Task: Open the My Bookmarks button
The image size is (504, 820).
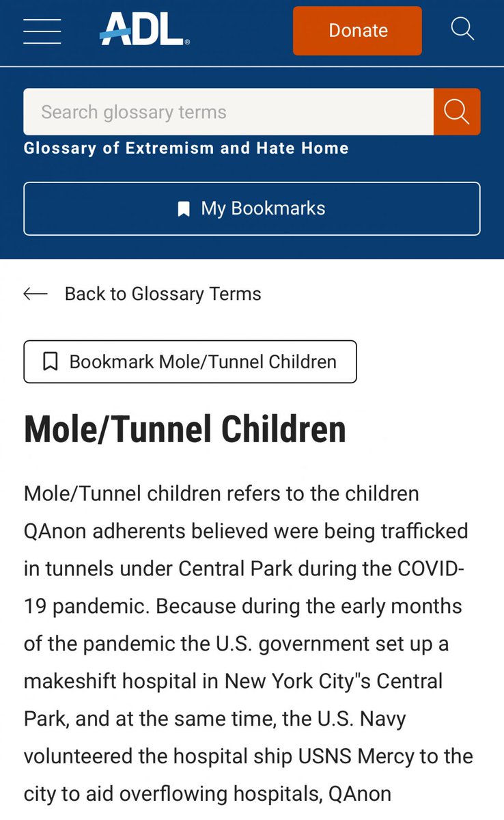Action: pos(252,208)
